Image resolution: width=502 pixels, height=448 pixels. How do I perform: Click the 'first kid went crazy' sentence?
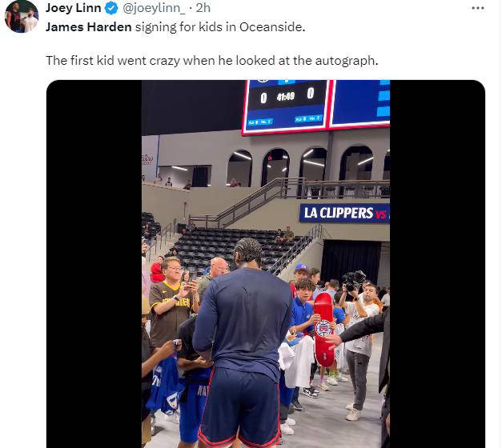coord(212,61)
